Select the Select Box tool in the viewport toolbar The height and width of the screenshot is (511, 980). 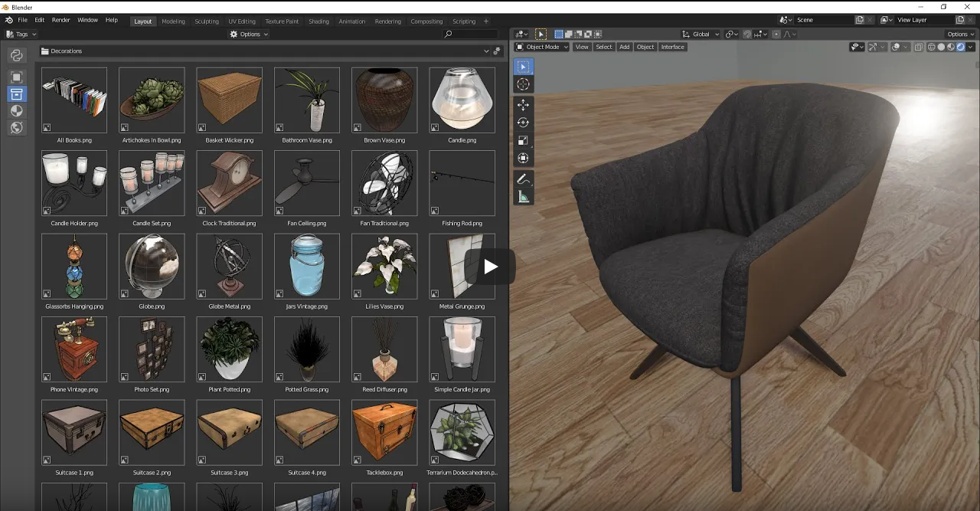click(x=523, y=67)
